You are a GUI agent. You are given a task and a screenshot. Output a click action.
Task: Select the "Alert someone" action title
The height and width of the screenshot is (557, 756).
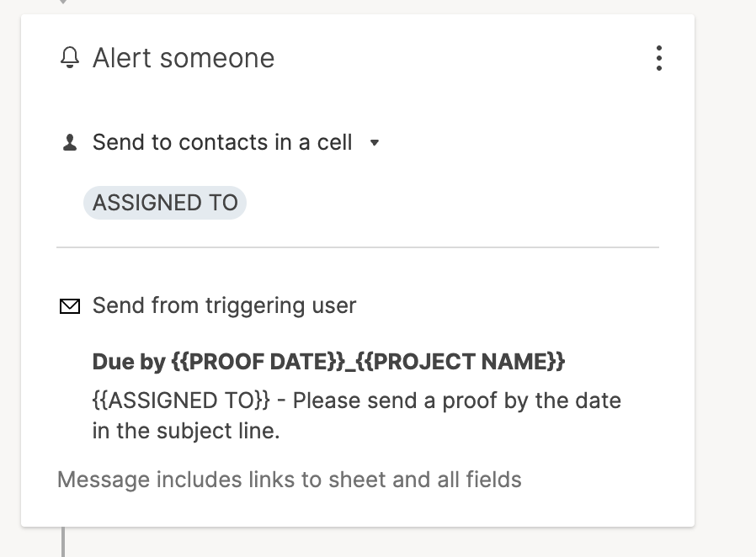[184, 58]
